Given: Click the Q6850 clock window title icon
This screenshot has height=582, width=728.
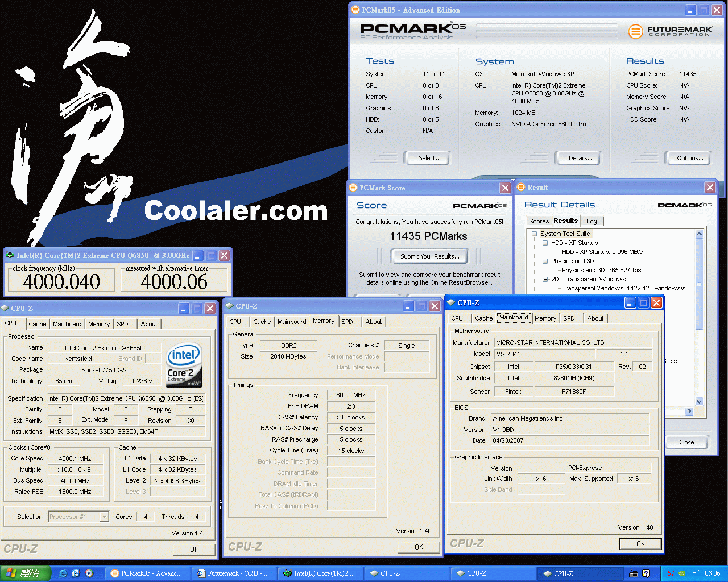Looking at the screenshot, I should click(10, 255).
